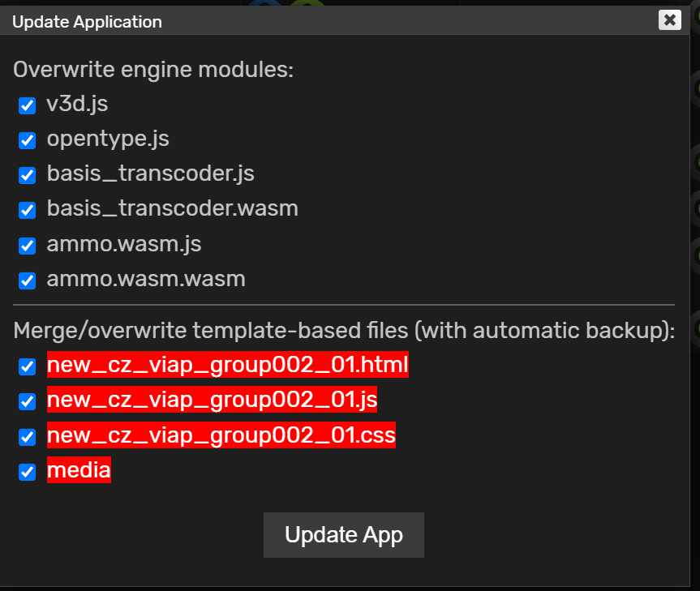Toggle the media folder checkbox
Image resolution: width=700 pixels, height=591 pixels.
[28, 472]
